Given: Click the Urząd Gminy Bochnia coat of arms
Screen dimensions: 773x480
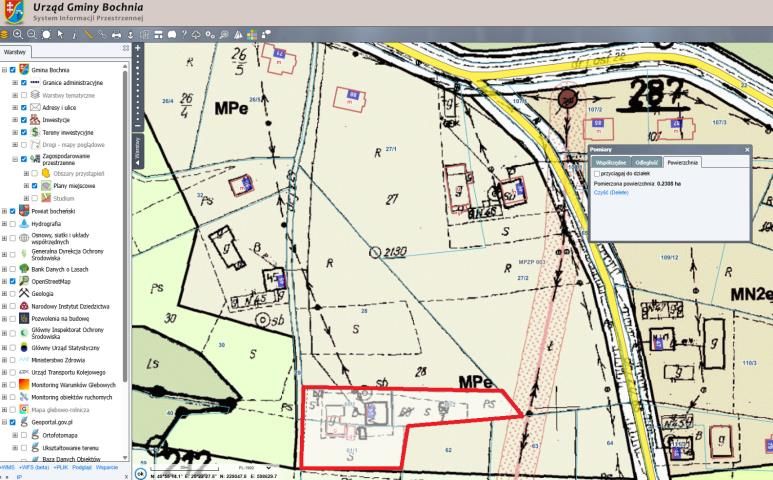Looking at the screenshot, I should point(13,12).
